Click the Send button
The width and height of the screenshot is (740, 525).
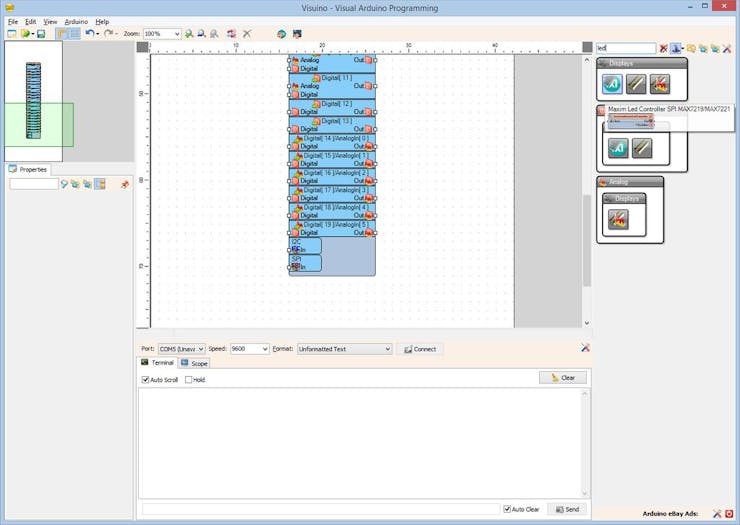pyautogui.click(x=567, y=509)
